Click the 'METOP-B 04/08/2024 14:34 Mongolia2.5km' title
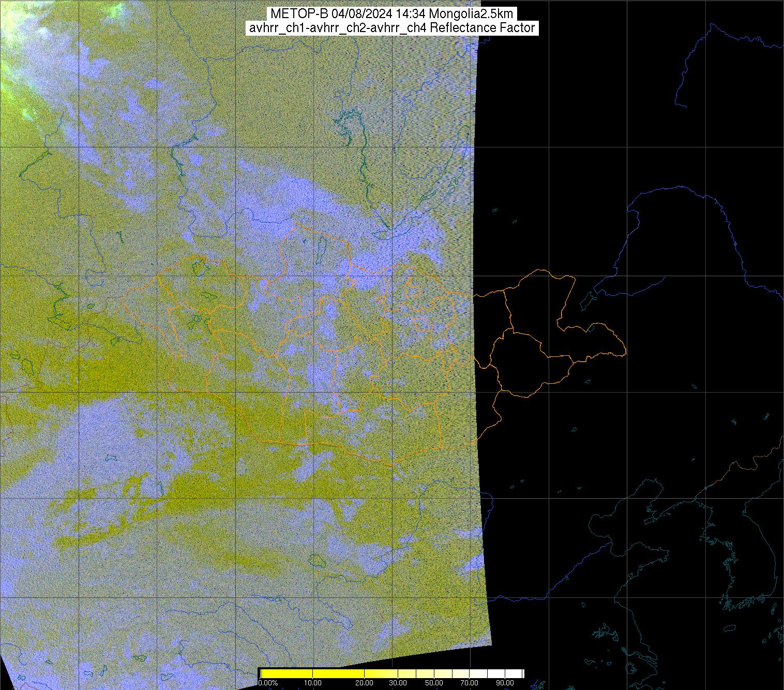The height and width of the screenshot is (690, 784). (391, 14)
